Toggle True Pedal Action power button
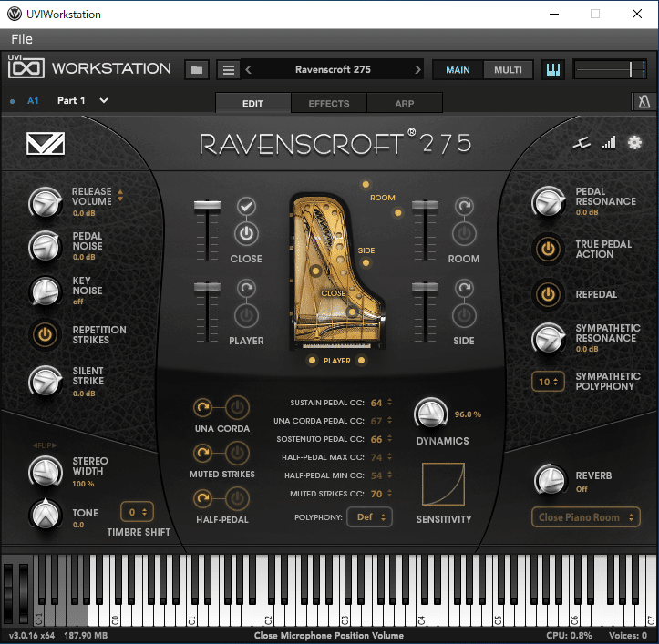The height and width of the screenshot is (644, 659). coord(548,249)
